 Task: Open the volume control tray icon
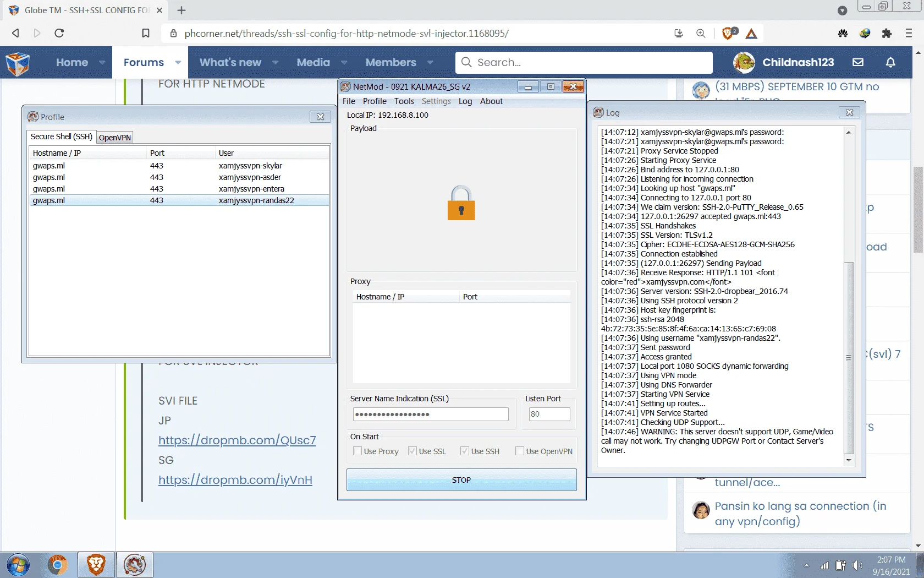tap(857, 565)
